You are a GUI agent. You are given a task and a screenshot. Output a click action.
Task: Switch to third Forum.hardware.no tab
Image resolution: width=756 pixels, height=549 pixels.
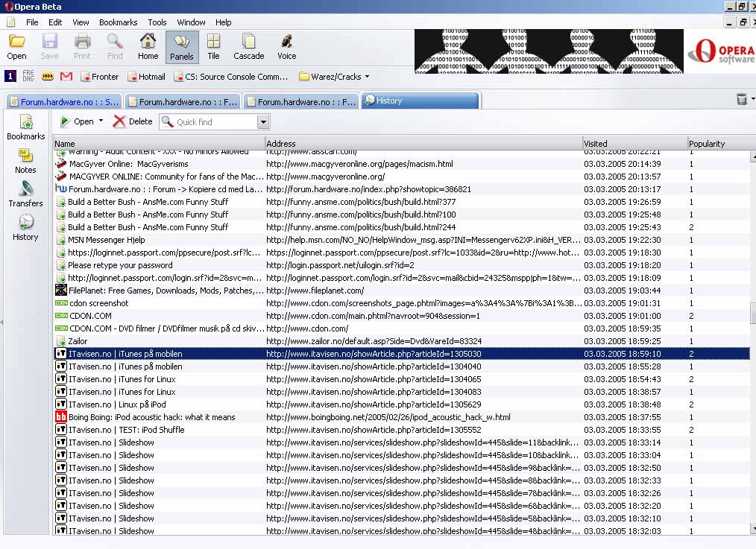click(x=301, y=101)
